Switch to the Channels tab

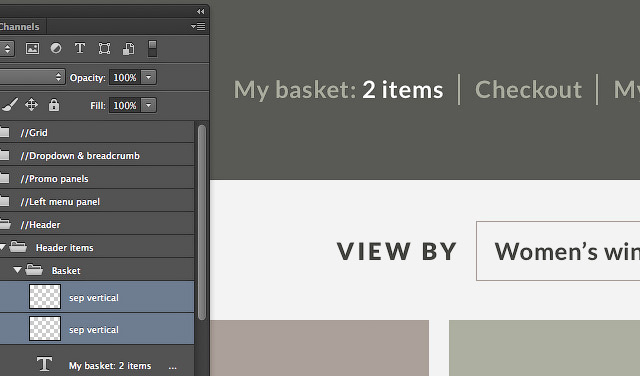(x=20, y=27)
